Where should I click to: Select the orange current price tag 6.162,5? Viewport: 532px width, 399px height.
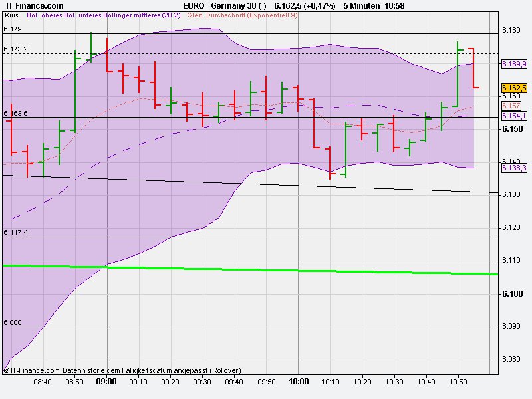coord(514,87)
